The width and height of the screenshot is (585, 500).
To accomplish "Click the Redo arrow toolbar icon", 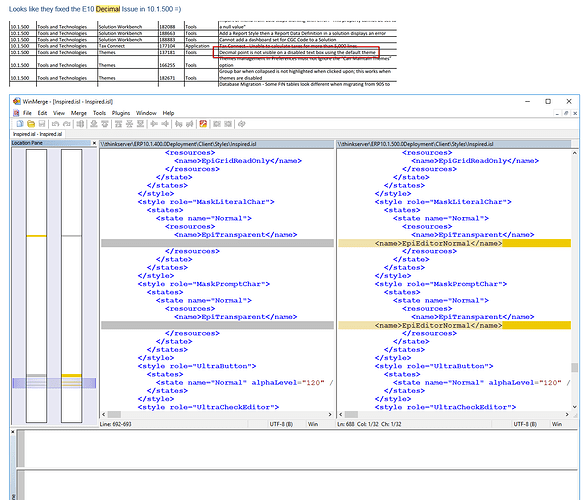I will click(x=67, y=124).
